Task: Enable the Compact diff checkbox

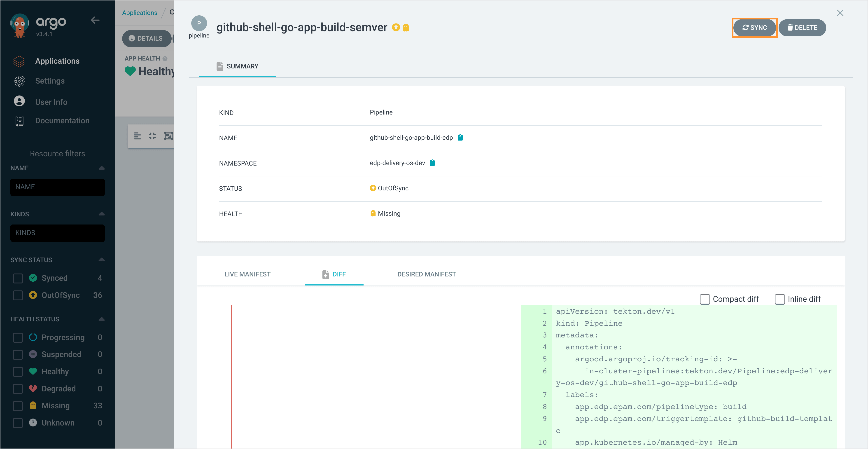Action: (705, 299)
